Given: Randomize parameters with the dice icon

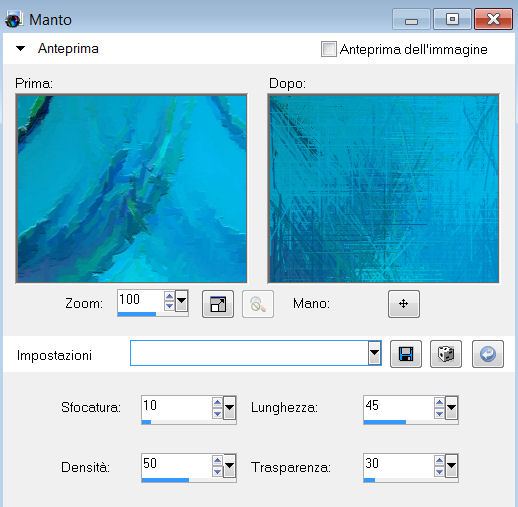Looking at the screenshot, I should pos(446,354).
